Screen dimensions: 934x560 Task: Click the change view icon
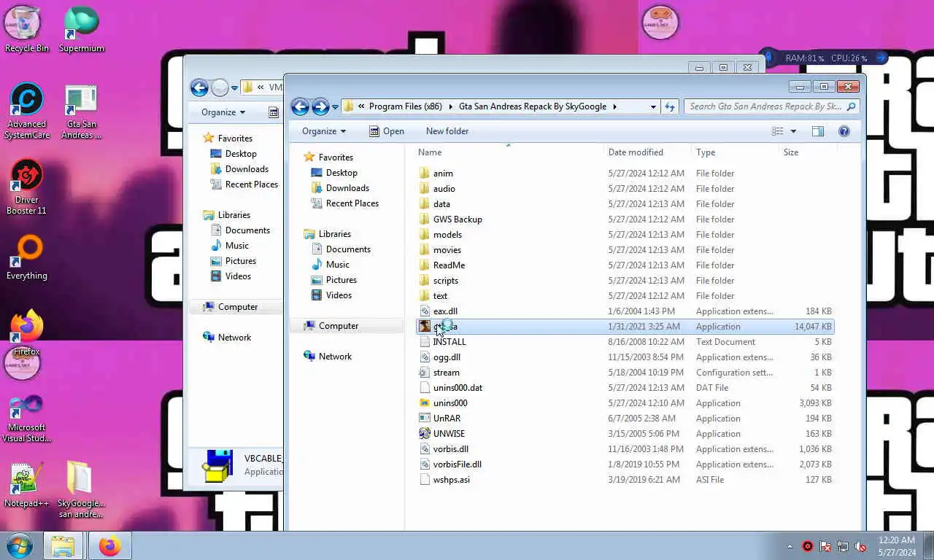[778, 131]
